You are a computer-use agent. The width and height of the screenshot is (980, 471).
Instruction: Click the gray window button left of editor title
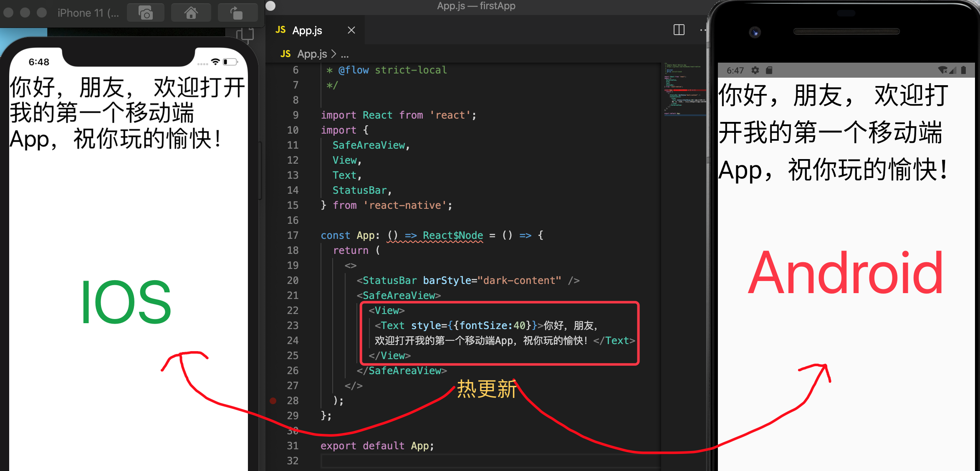(x=271, y=6)
